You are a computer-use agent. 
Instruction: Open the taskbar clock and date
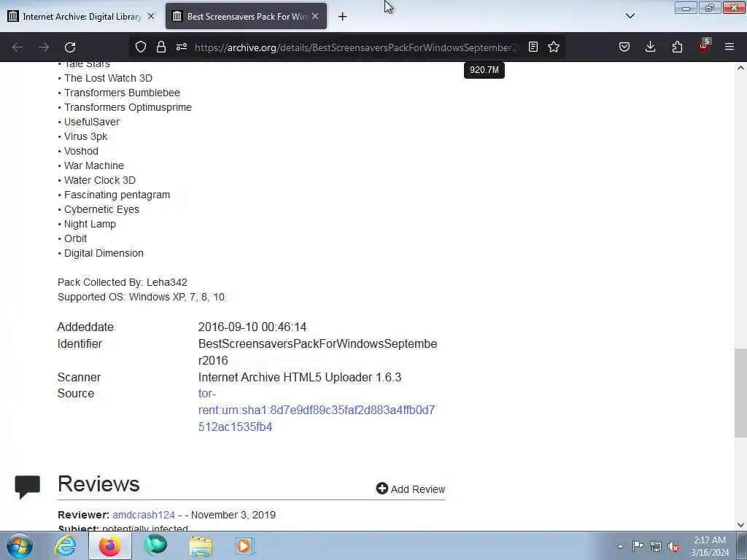click(x=710, y=546)
